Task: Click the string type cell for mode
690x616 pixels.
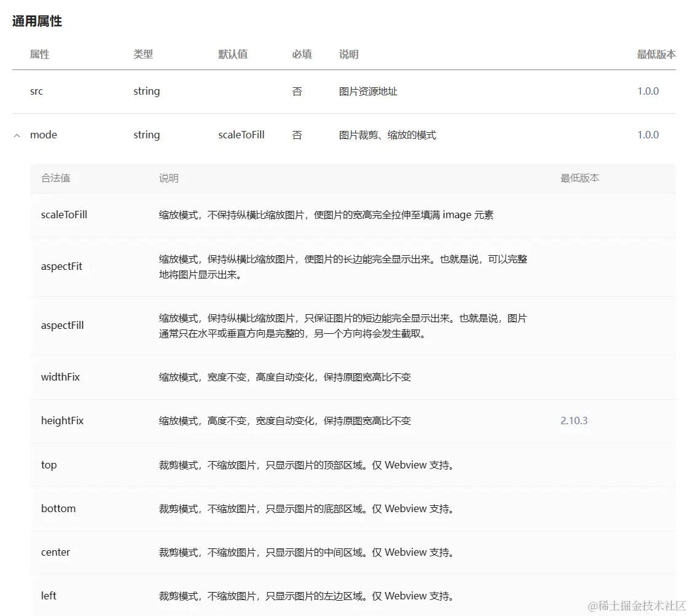Action: [x=146, y=135]
